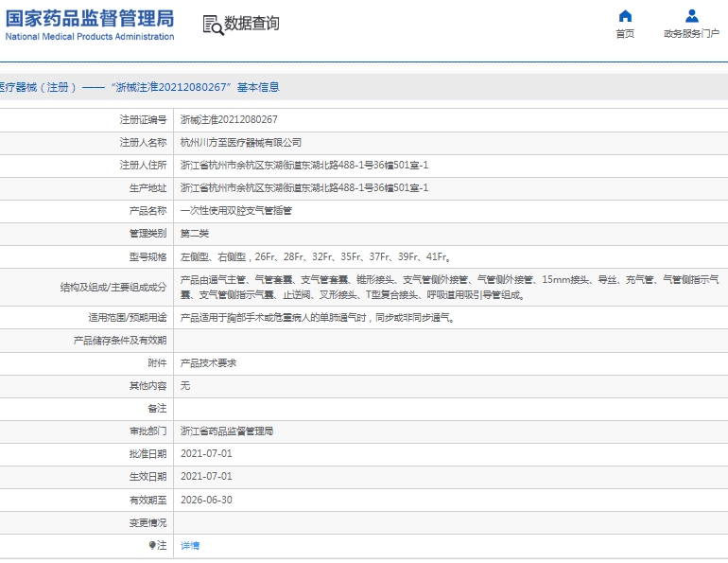Click the 生产地址 address value
728x563 pixels.
304,187
